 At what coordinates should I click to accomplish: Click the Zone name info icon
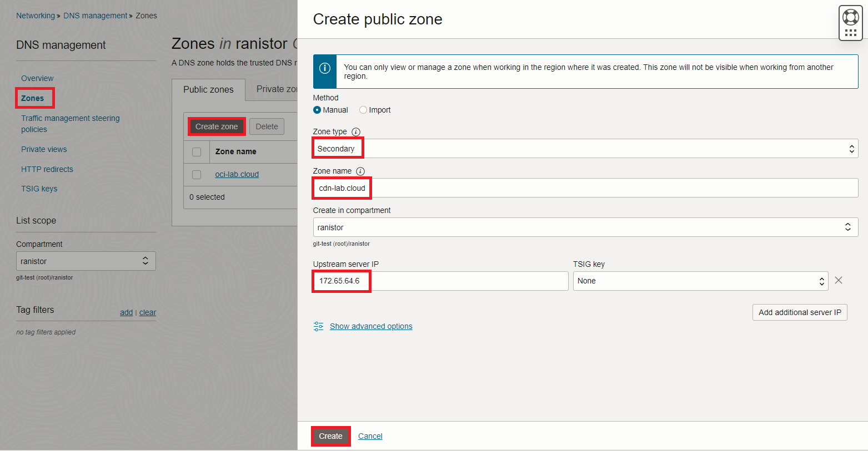[360, 171]
